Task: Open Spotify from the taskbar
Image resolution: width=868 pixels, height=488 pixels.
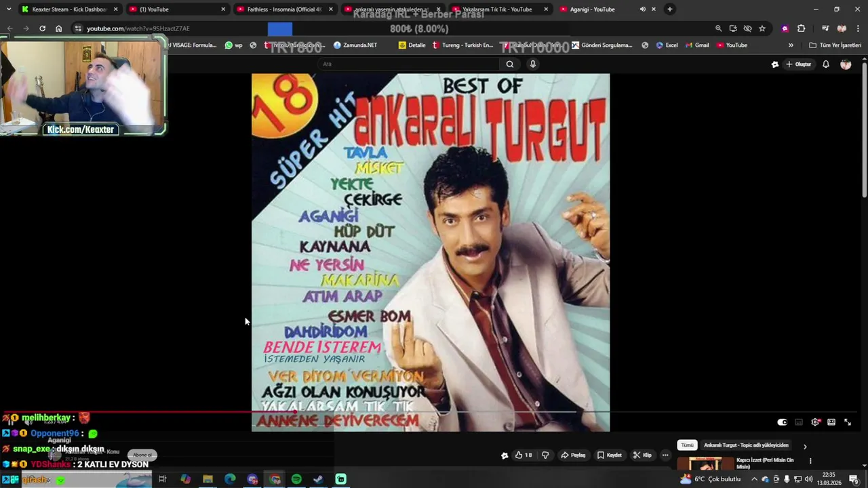Action: pos(296,479)
